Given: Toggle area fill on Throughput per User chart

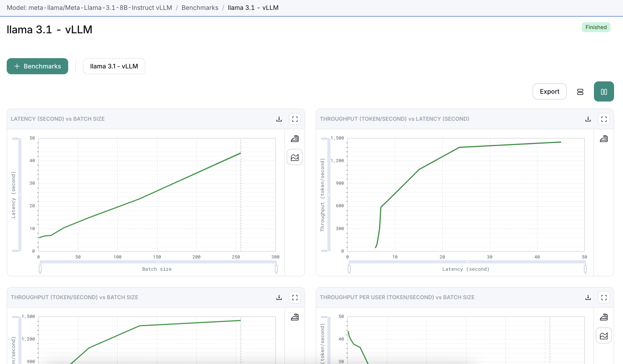Looking at the screenshot, I should (604, 335).
